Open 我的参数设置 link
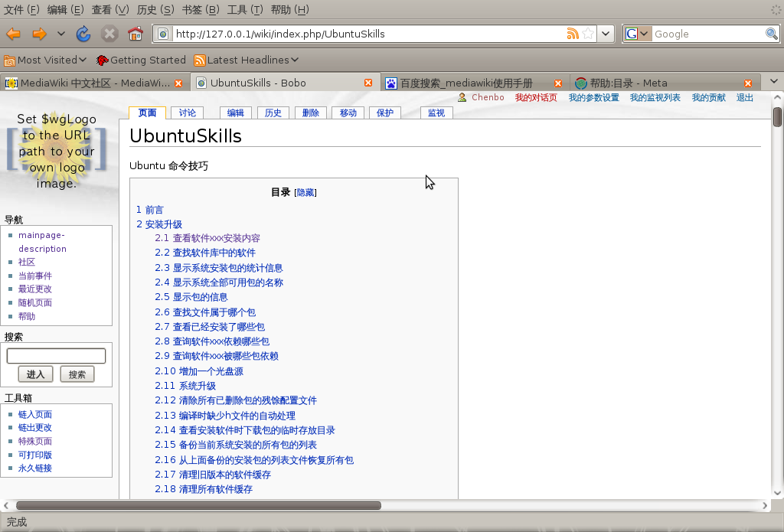Screen dimensions: 784x532 pos(593,97)
